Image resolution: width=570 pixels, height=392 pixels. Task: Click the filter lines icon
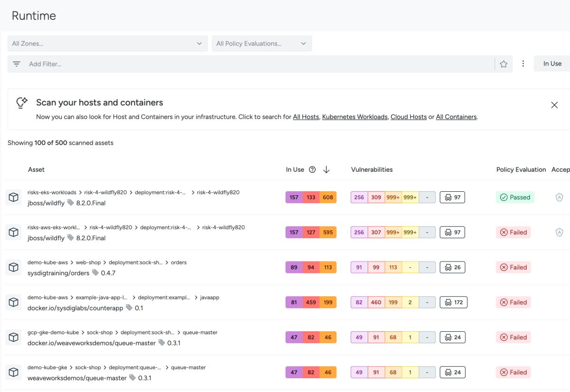pos(17,64)
